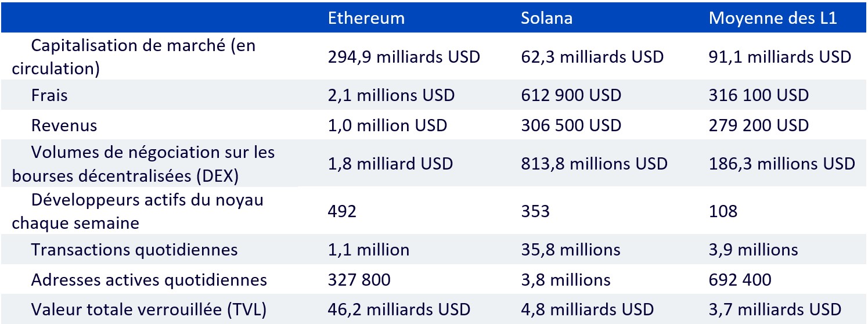Select the 294,9 milliards USD cell
868x324 pixels.
(404, 57)
